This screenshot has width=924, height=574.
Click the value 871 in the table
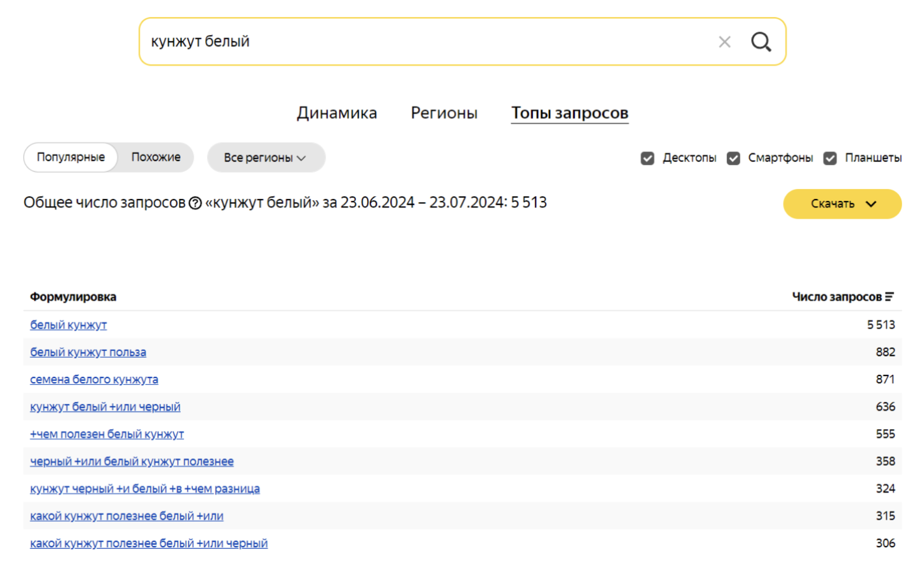(885, 379)
